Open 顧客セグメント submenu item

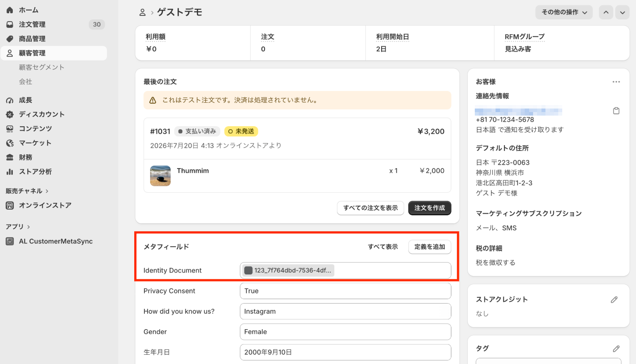[x=42, y=67]
